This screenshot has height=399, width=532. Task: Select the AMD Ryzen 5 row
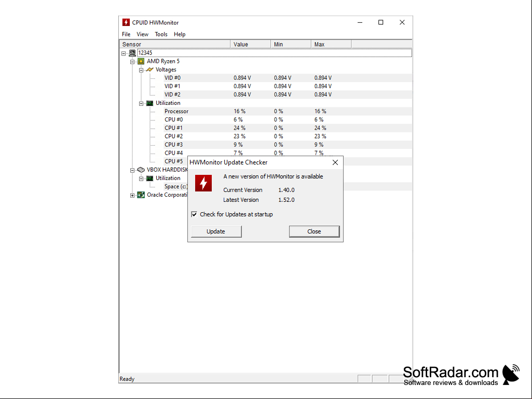click(163, 61)
